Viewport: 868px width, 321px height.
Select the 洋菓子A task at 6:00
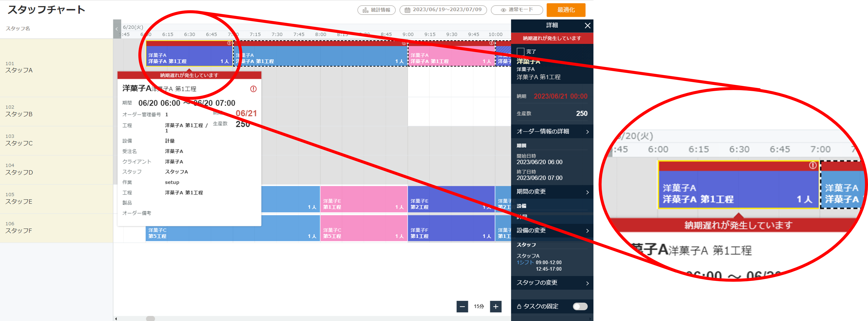pos(189,54)
